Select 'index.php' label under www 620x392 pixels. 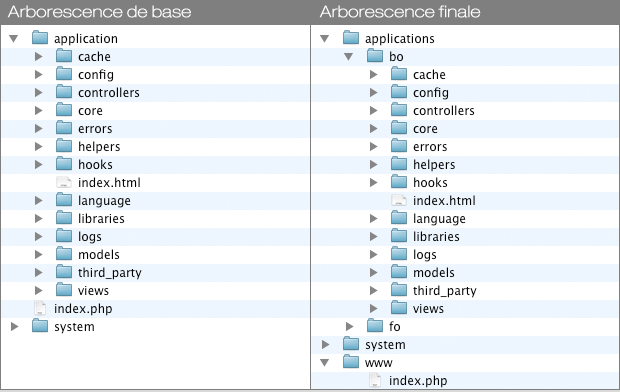[x=418, y=381]
